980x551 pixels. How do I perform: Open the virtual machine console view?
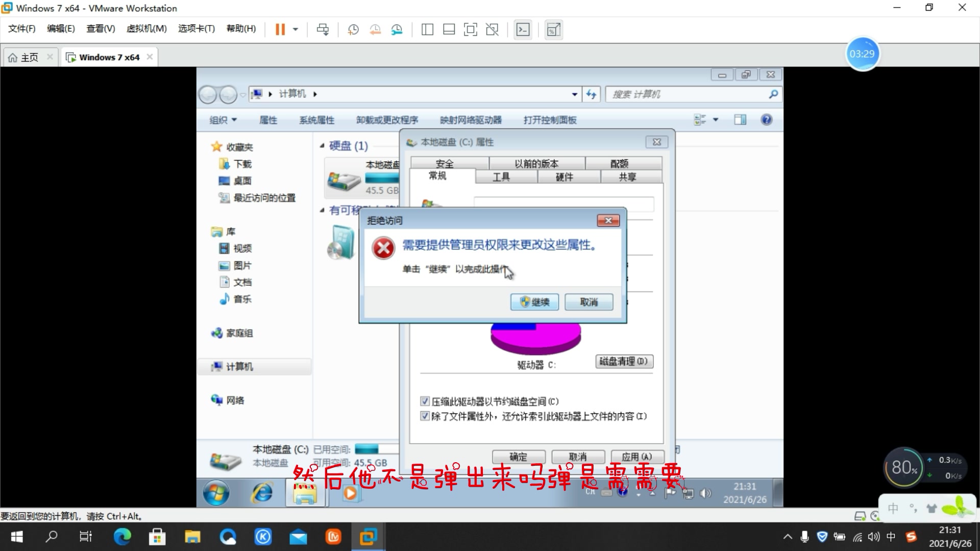(523, 29)
